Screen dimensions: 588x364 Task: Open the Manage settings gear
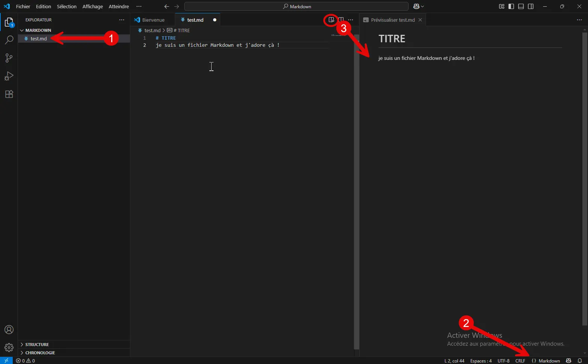[9, 348]
